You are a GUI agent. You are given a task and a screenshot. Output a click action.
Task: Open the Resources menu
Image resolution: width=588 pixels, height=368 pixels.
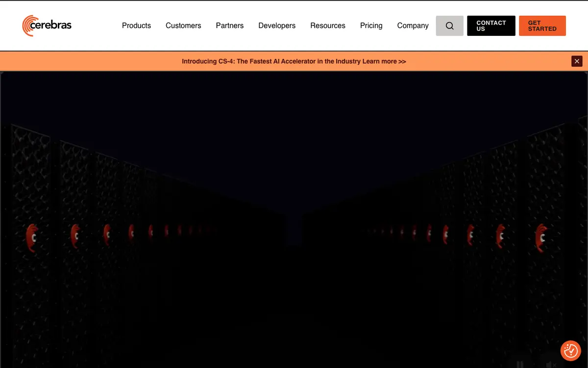[328, 26]
